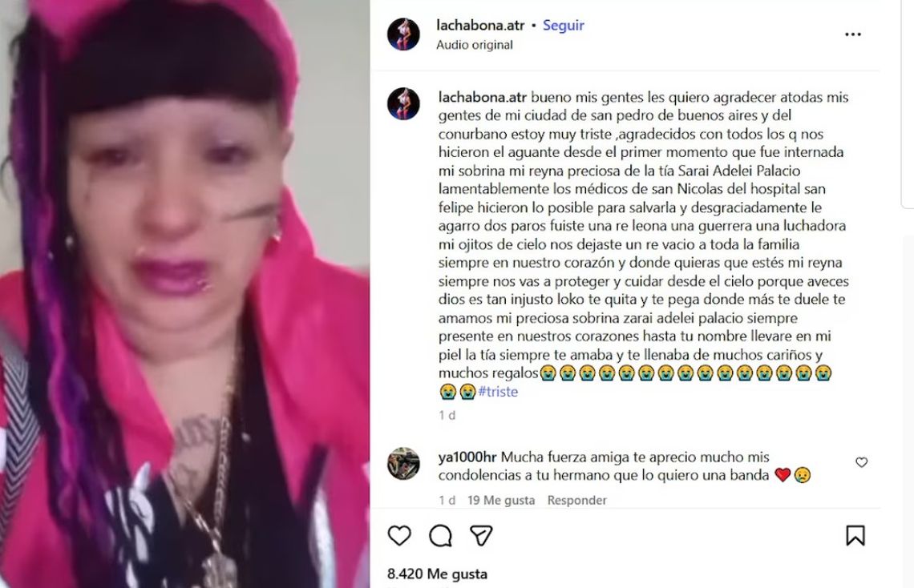Like ya1000hr's comment with small heart
Viewport: 914px width, 588px height.
862,462
